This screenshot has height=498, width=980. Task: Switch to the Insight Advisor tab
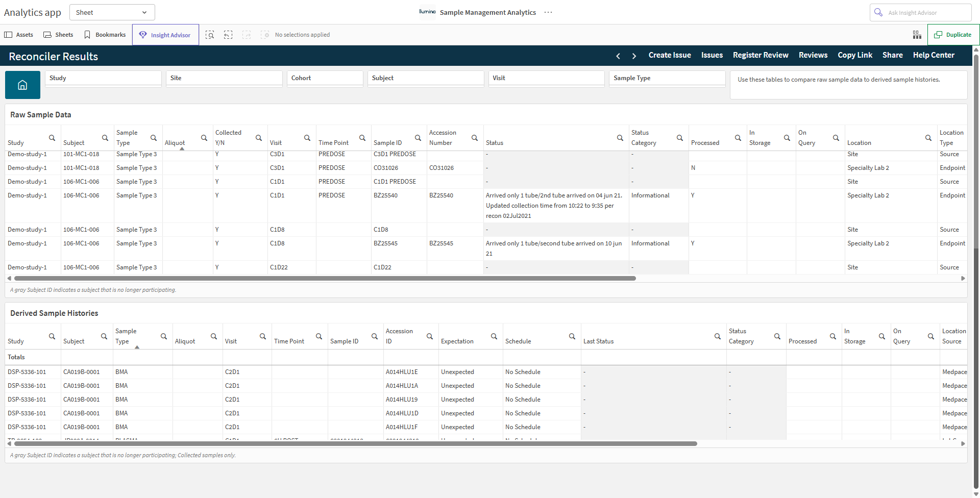point(165,35)
